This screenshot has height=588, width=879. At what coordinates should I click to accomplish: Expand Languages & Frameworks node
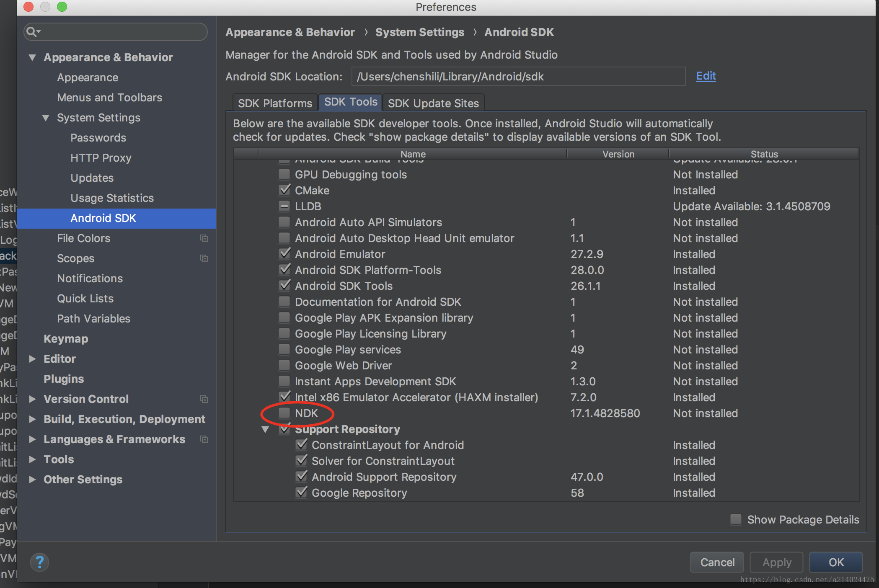pyautogui.click(x=32, y=439)
